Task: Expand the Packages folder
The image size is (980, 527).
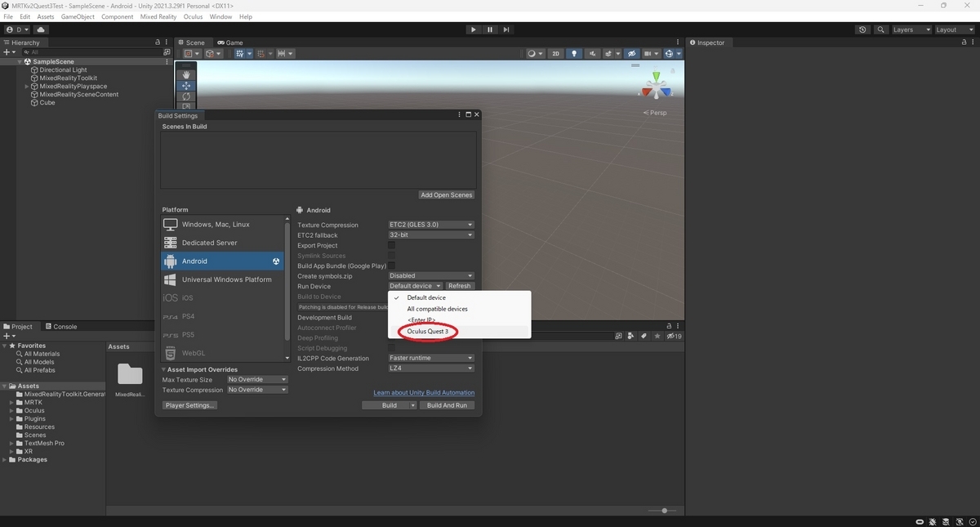Action: tap(5, 459)
